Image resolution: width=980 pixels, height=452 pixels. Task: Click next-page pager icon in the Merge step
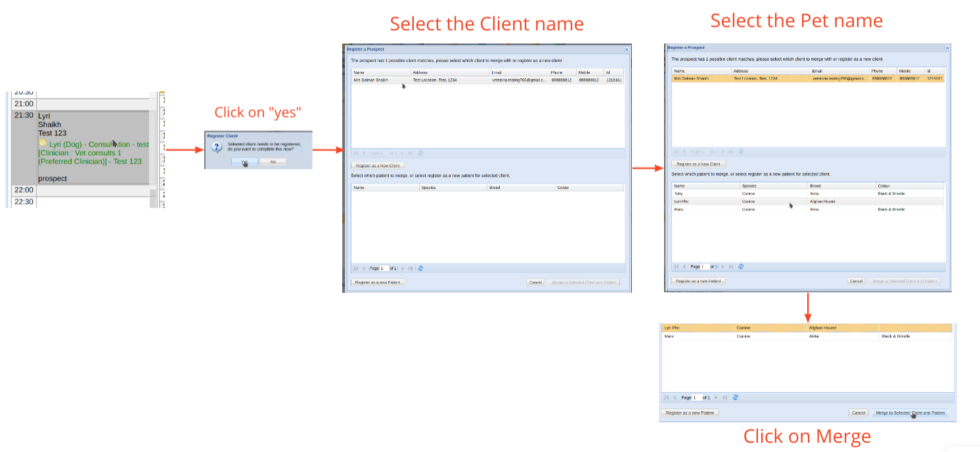point(717,397)
